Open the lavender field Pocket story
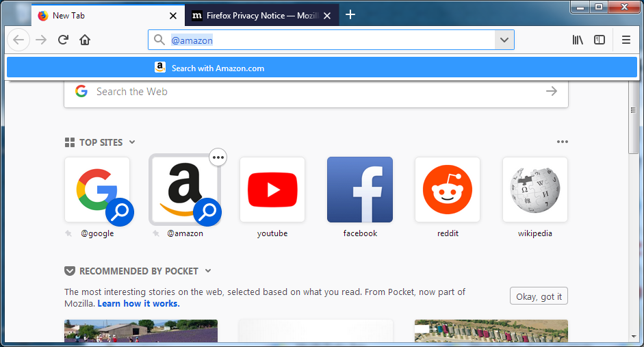This screenshot has height=347, width=644. coord(141,331)
